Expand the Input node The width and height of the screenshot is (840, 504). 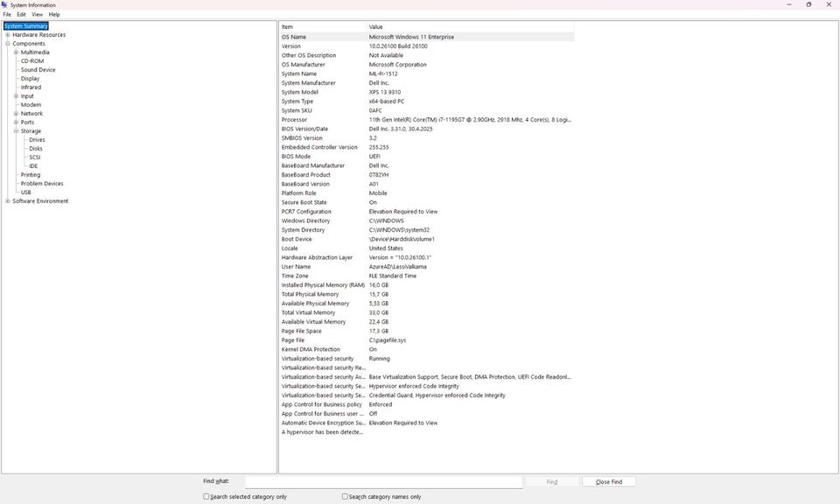tap(16, 96)
